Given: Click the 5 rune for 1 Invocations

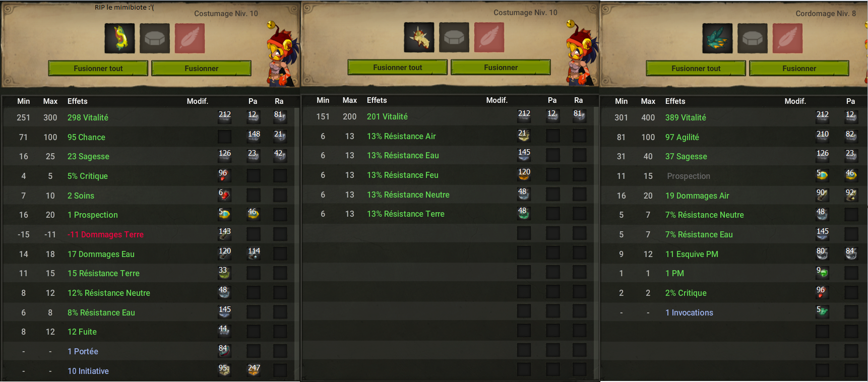Looking at the screenshot, I should point(822,312).
